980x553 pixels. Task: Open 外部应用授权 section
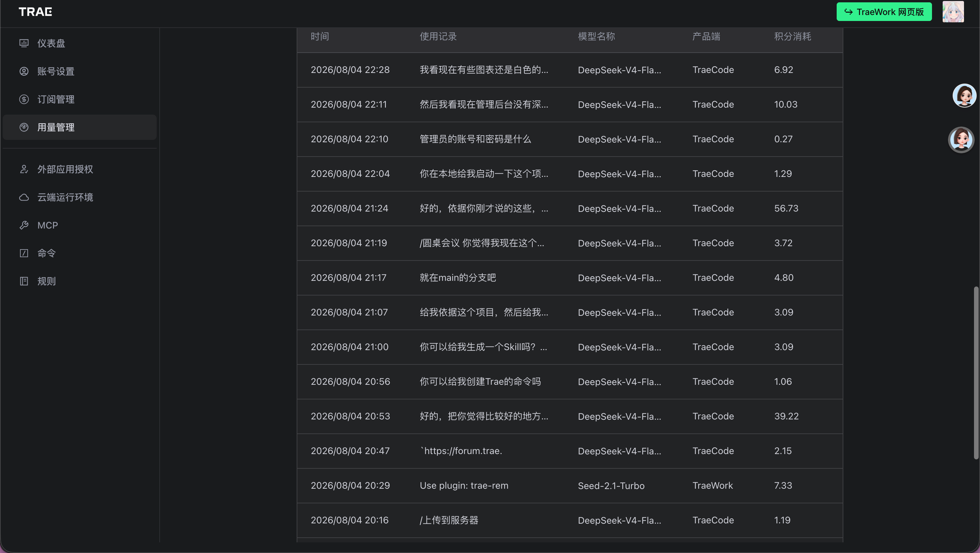80,169
